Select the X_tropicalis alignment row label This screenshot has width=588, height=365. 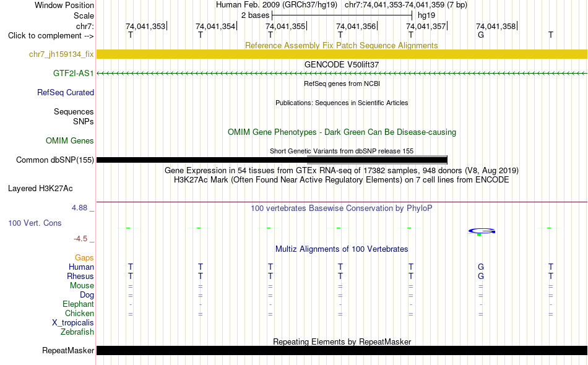[73, 323]
